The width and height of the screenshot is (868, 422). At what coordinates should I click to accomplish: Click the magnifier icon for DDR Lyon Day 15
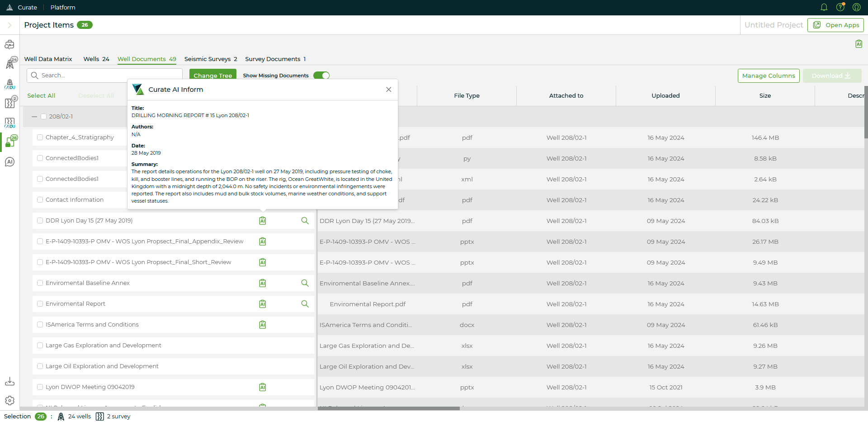point(305,221)
